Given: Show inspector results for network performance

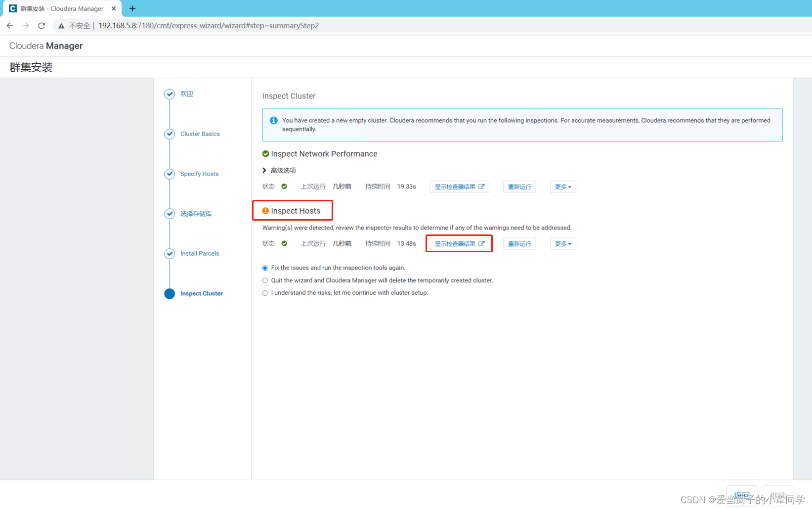Looking at the screenshot, I should tap(460, 187).
